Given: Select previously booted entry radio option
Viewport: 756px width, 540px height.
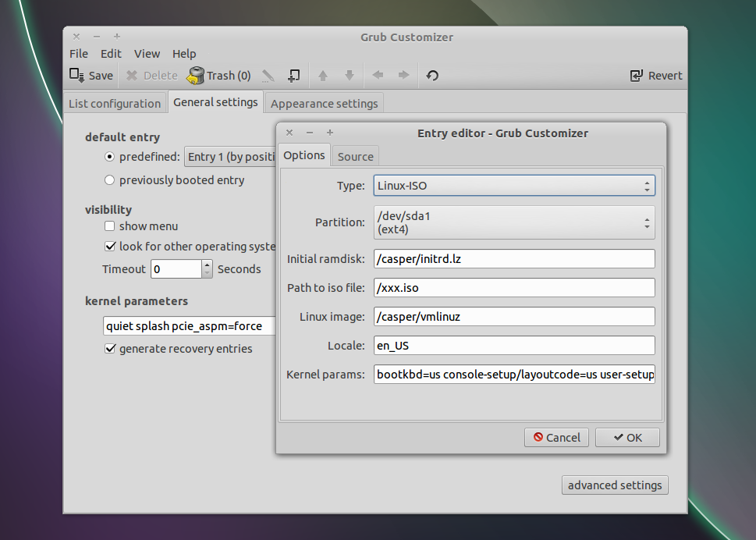Looking at the screenshot, I should point(109,179).
